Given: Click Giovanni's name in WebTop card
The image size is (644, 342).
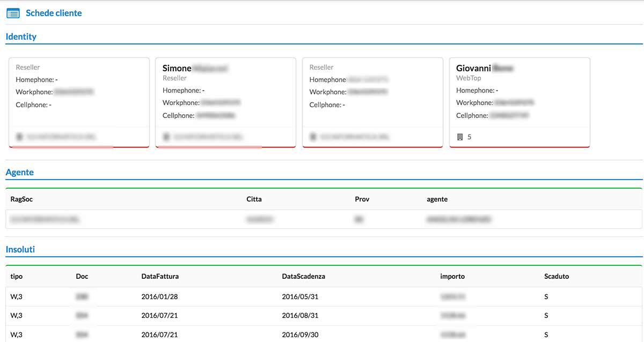Looking at the screenshot, I should pyautogui.click(x=473, y=68).
